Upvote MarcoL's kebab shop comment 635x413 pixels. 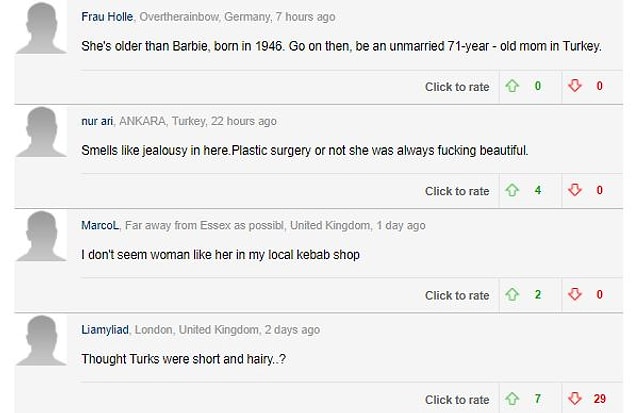coord(512,294)
